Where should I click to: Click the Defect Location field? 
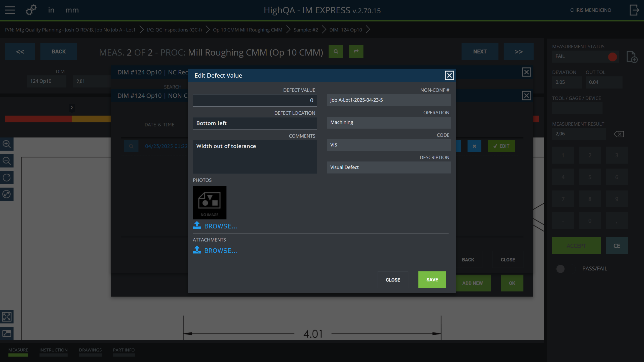pyautogui.click(x=255, y=123)
